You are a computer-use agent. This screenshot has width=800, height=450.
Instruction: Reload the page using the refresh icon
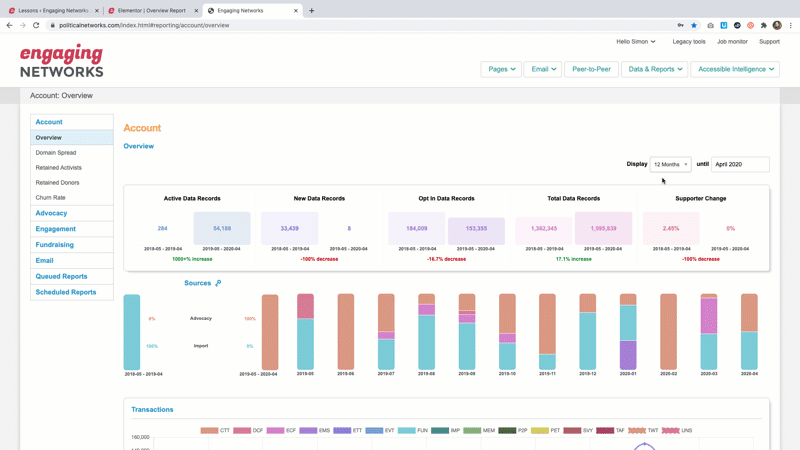tap(36, 25)
